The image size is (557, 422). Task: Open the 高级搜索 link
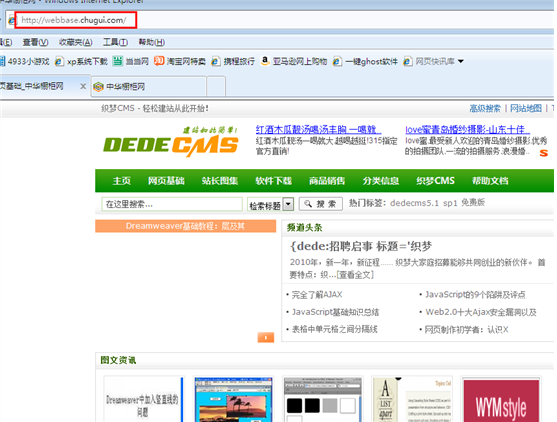485,108
